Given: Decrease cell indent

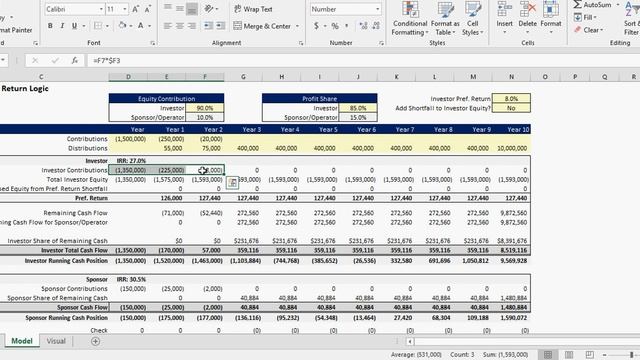Looking at the screenshot, I should click(x=208, y=26).
